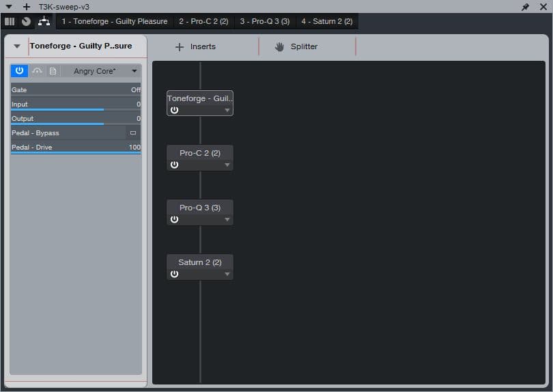Collapse the Toneforge - Guilty Pleasure panel header

coord(17,46)
